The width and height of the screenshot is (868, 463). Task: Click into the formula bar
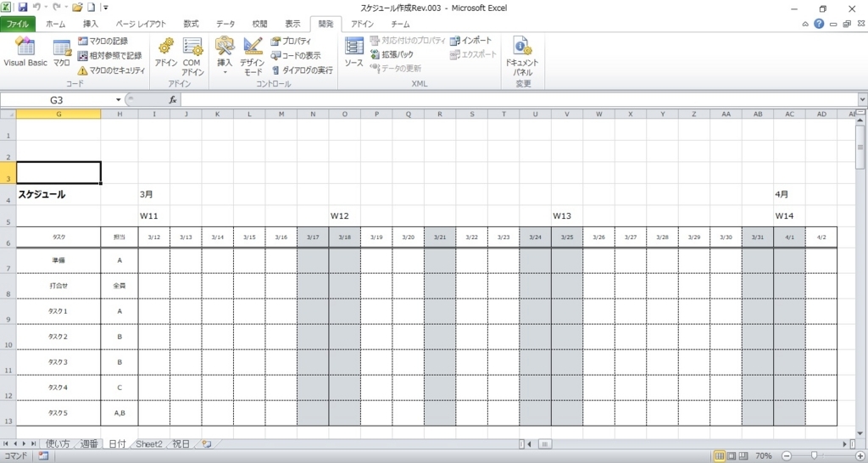click(x=520, y=100)
